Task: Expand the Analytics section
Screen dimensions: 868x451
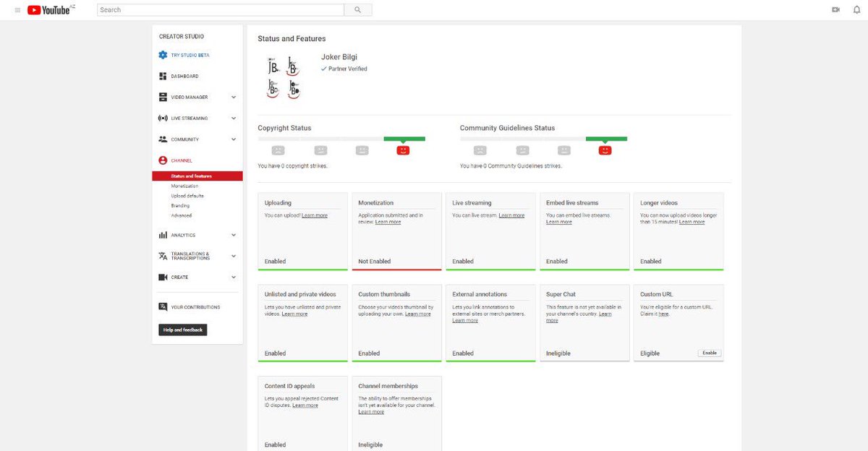Action: click(234, 235)
